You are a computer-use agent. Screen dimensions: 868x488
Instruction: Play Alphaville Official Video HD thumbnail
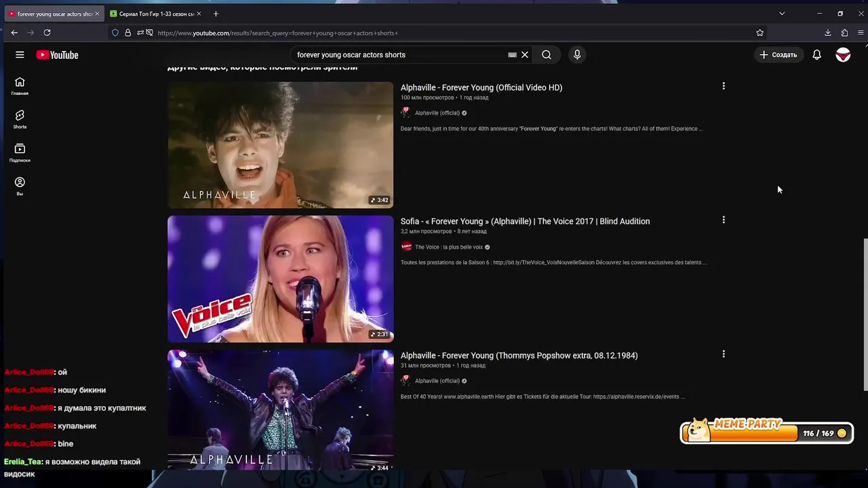[280, 145]
